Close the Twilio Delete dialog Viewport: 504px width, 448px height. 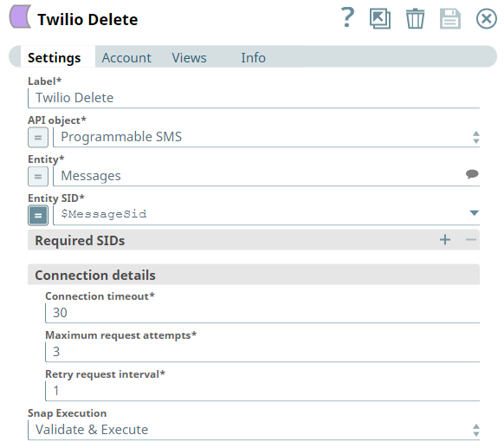(x=487, y=19)
